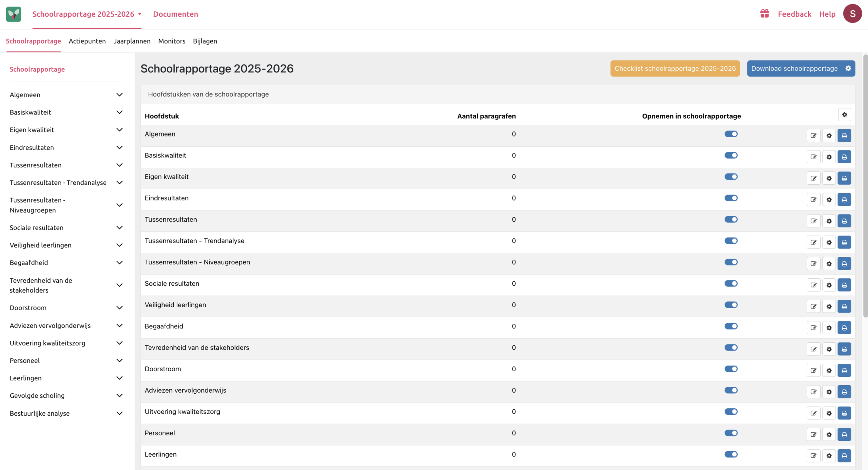Open the Schoolrapportage 2025-2026 dropdown
The image size is (868, 470).
pyautogui.click(x=87, y=14)
